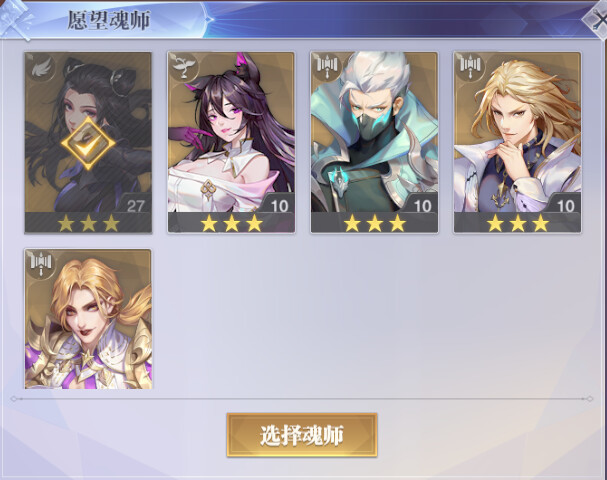Click the bird-plant icon on cat-eared girl card
607x480 pixels.
click(x=183, y=67)
